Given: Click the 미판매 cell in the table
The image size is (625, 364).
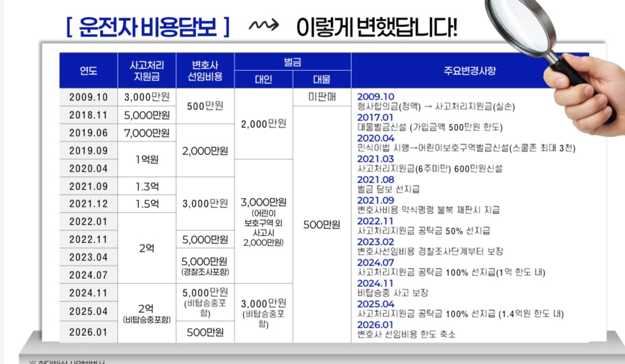Looking at the screenshot, I should (322, 97).
